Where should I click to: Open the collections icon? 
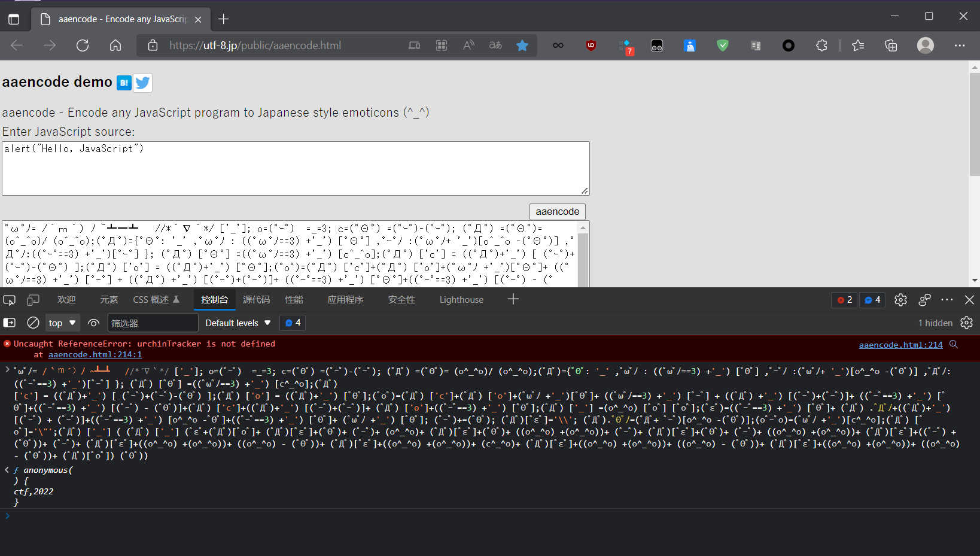point(891,45)
